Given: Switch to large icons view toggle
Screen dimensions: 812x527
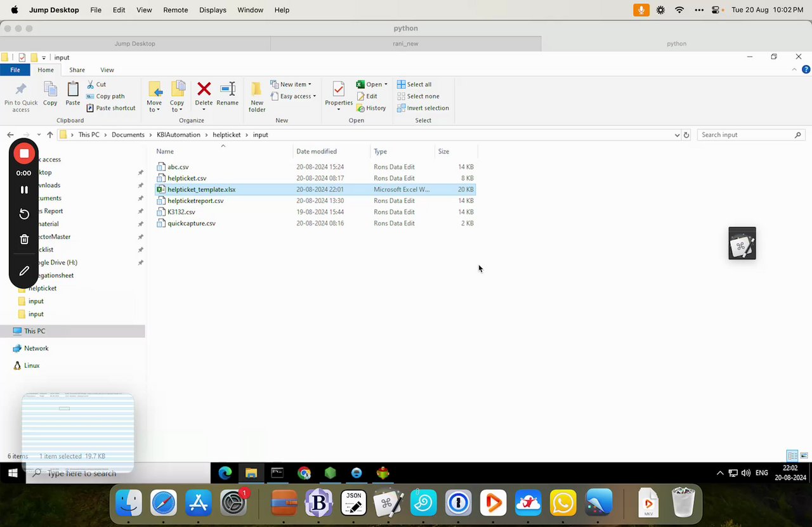Looking at the screenshot, I should point(804,456).
